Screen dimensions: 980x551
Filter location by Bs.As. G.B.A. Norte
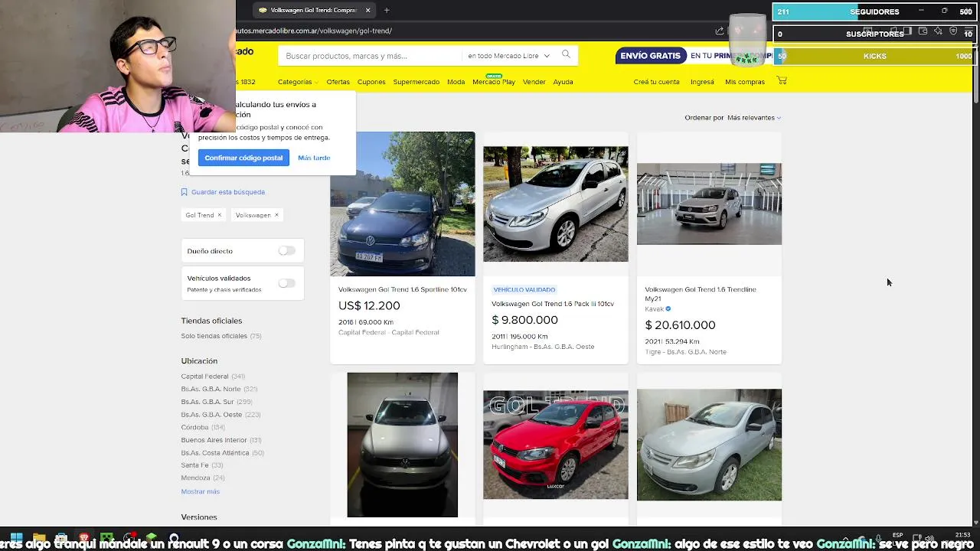click(219, 389)
